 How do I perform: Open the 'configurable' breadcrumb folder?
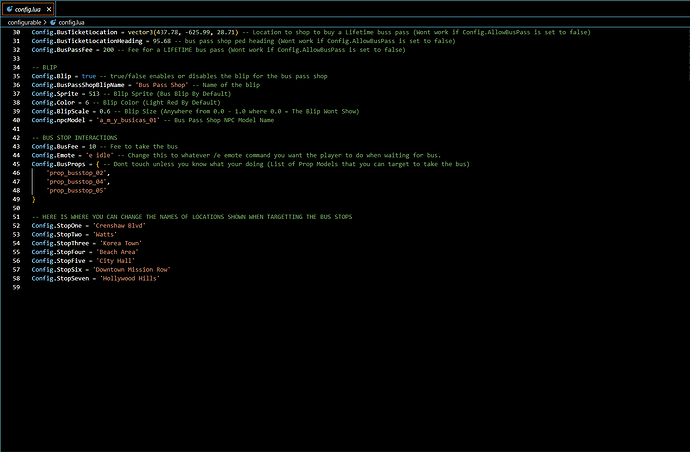coord(24,22)
